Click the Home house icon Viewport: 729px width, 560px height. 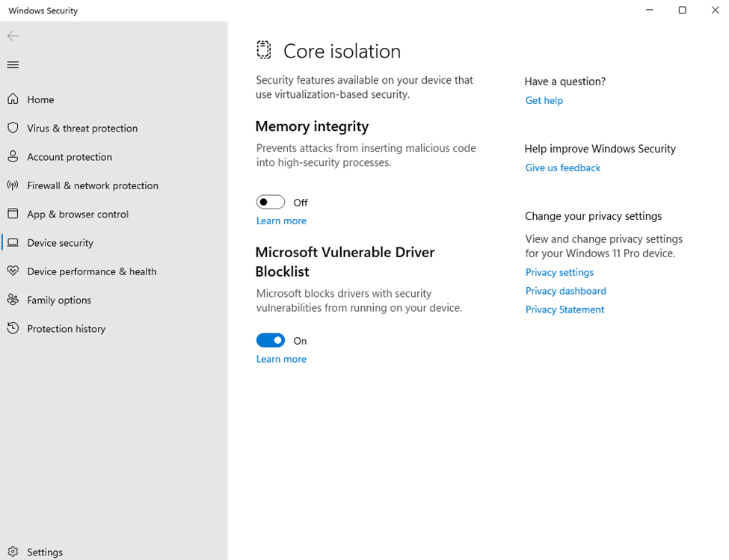(13, 99)
